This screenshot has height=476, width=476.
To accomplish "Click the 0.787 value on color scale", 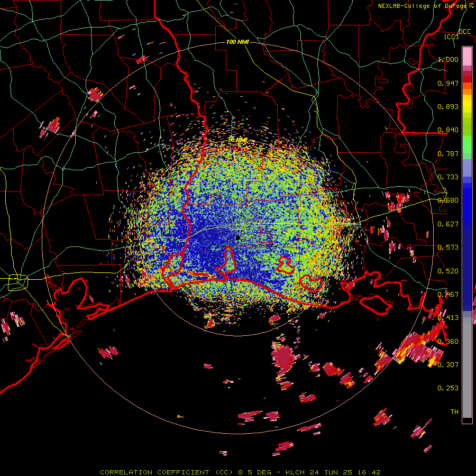I will tap(448, 153).
